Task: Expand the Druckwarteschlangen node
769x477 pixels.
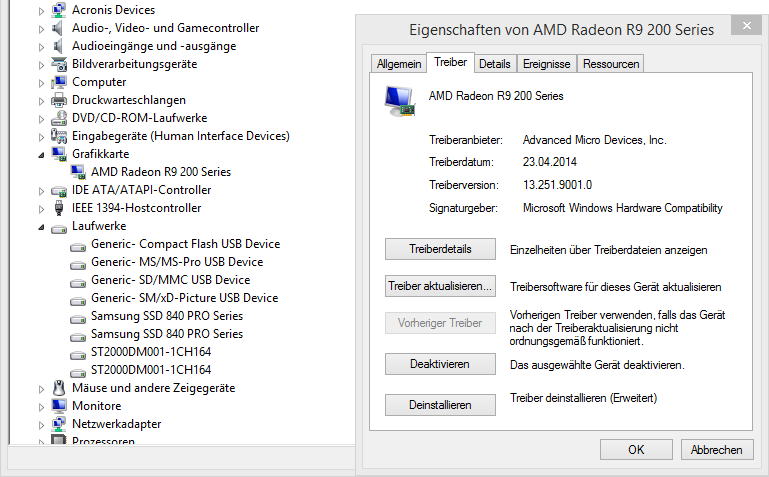Action: [41, 101]
